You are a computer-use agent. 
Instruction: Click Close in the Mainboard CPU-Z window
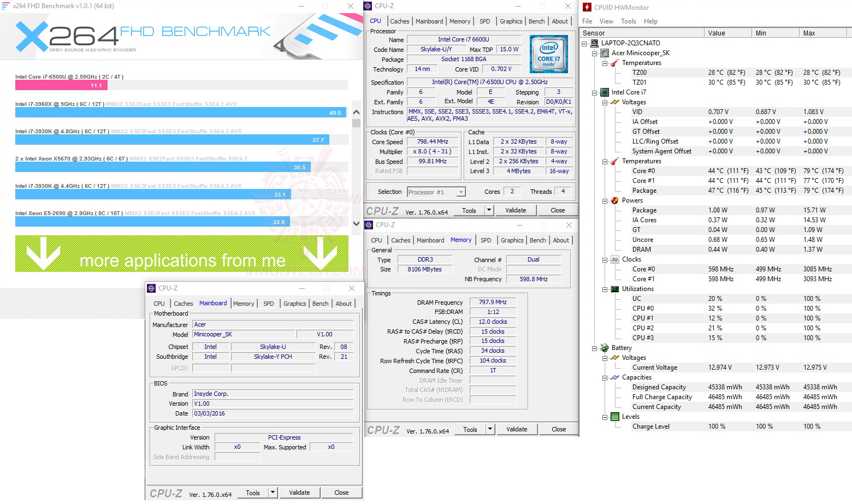point(341,492)
